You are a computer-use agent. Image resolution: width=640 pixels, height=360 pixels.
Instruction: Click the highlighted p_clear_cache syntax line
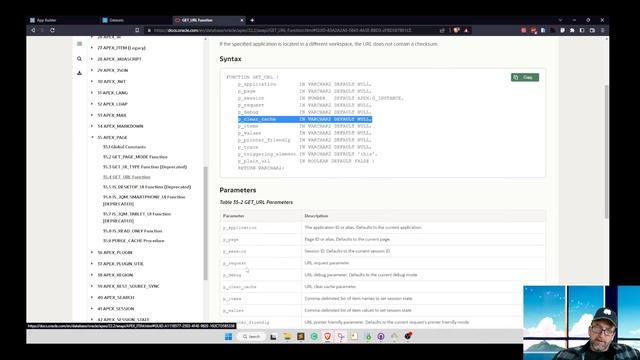click(304, 119)
